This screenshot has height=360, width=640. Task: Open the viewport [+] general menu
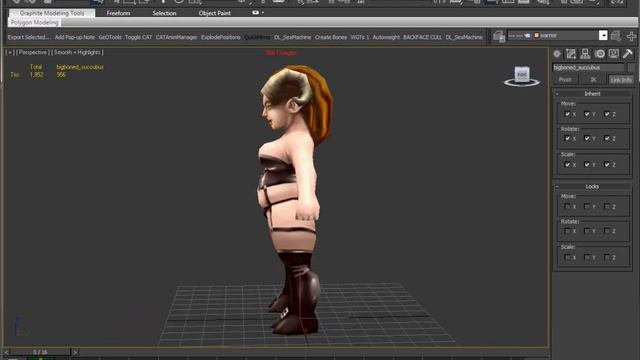pos(9,53)
